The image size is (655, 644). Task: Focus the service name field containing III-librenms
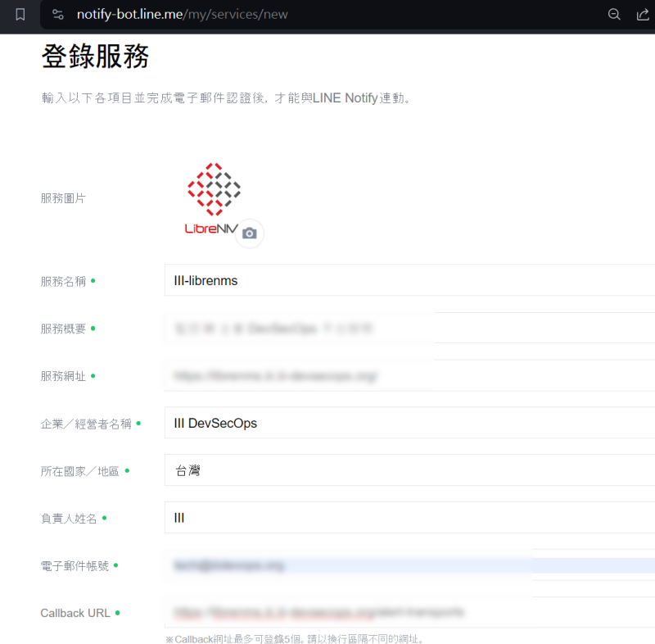coord(410,280)
